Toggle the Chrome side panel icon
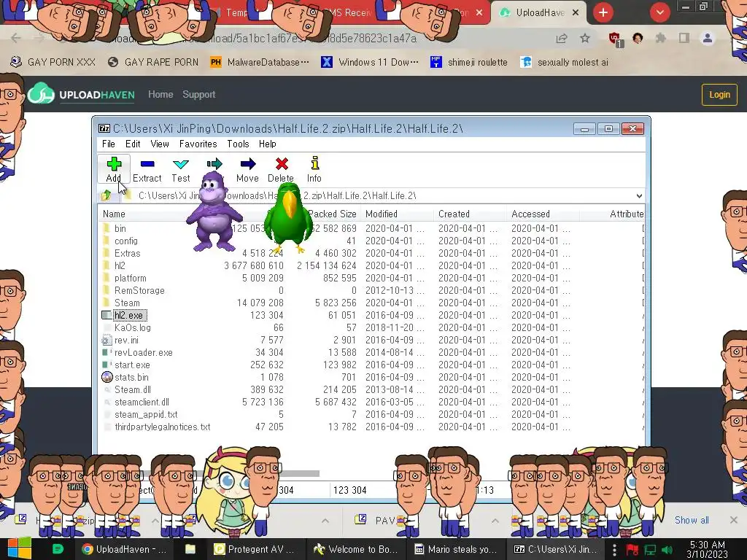 click(x=684, y=38)
